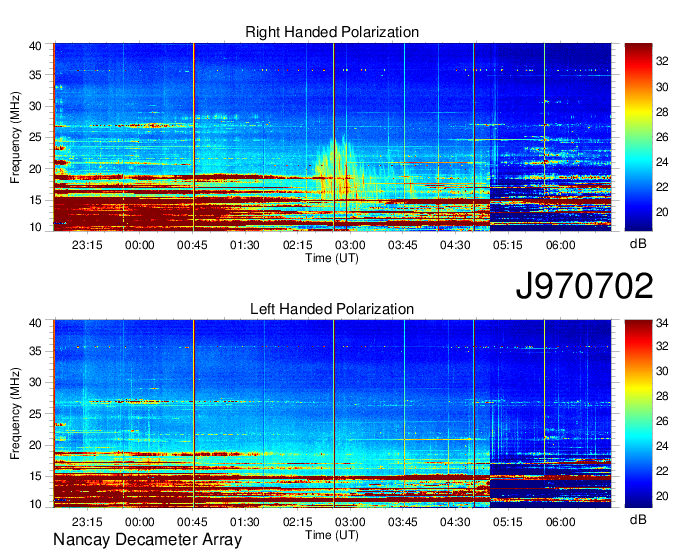The image size is (680, 552).
Task: Click the 03:00 tick on Right Handed plot
Action: pos(350,245)
